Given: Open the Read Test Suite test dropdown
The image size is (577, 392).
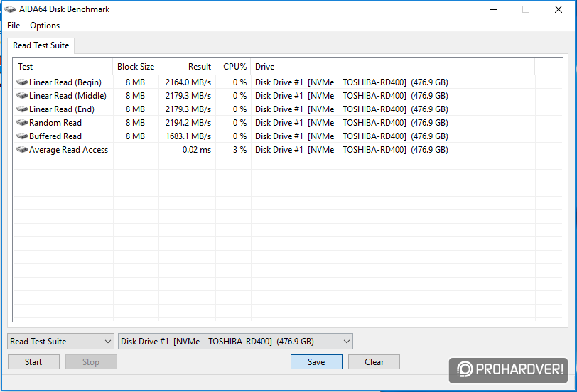Looking at the screenshot, I should pyautogui.click(x=60, y=342).
